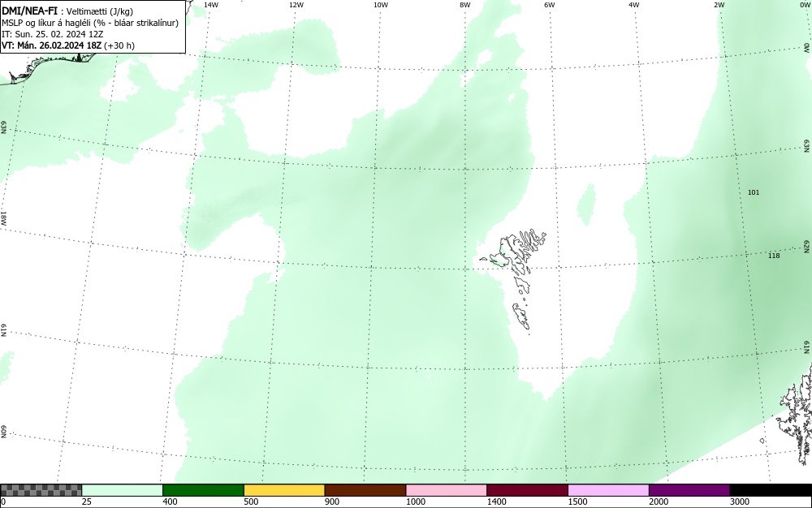Image resolution: width=812 pixels, height=508 pixels.
Task: Click the '900' legend scale value
Action: tap(332, 502)
